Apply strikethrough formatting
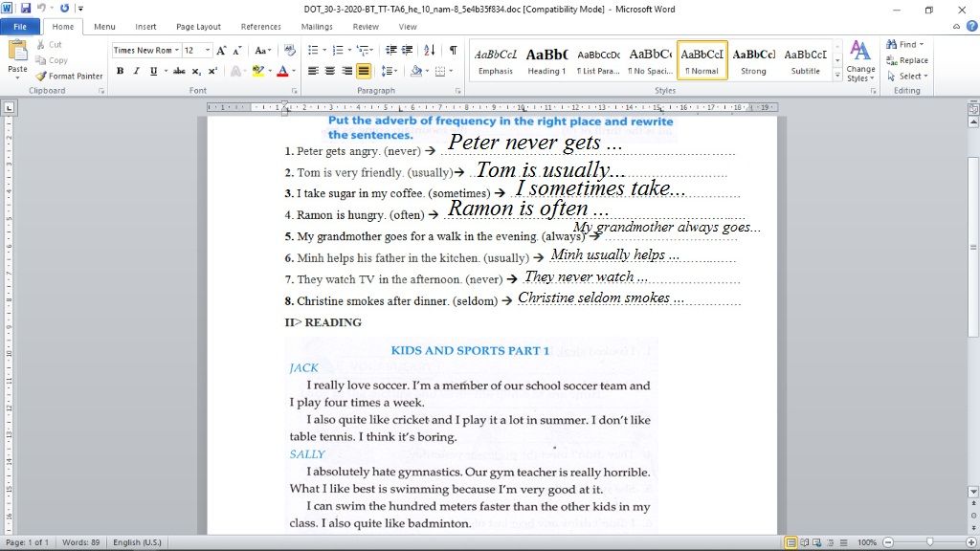Image resolution: width=980 pixels, height=551 pixels. coord(179,71)
